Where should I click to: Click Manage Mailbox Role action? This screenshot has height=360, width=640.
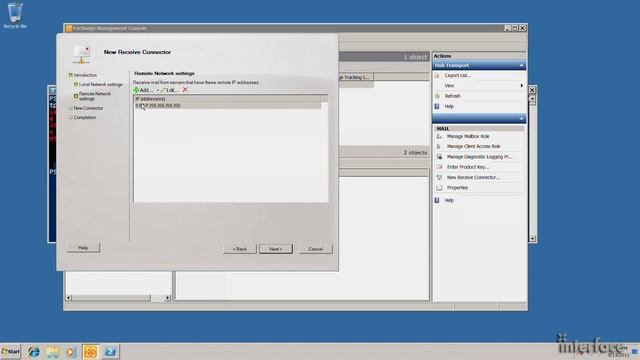(468, 136)
